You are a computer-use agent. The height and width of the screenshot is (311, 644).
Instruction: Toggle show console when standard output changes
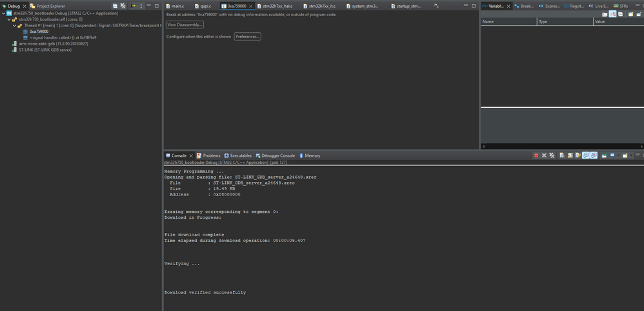(x=586, y=155)
